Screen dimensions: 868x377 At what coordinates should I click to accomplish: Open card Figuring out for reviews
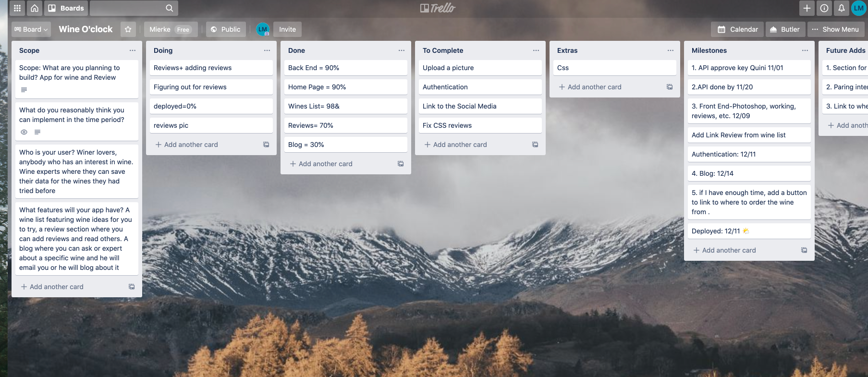211,87
